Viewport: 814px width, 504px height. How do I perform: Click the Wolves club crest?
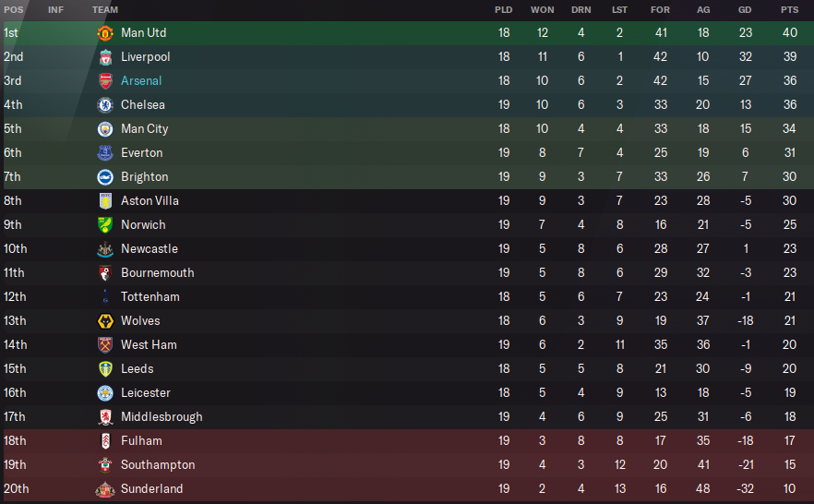pyautogui.click(x=104, y=321)
